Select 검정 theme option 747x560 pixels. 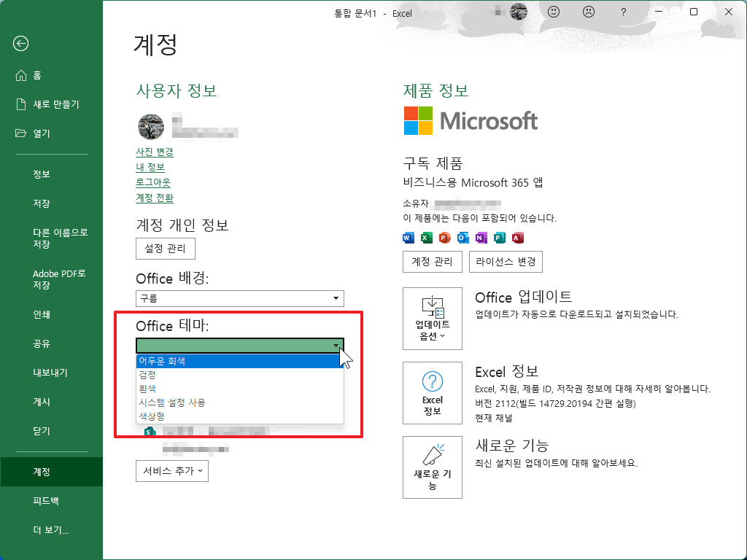pyautogui.click(x=239, y=376)
